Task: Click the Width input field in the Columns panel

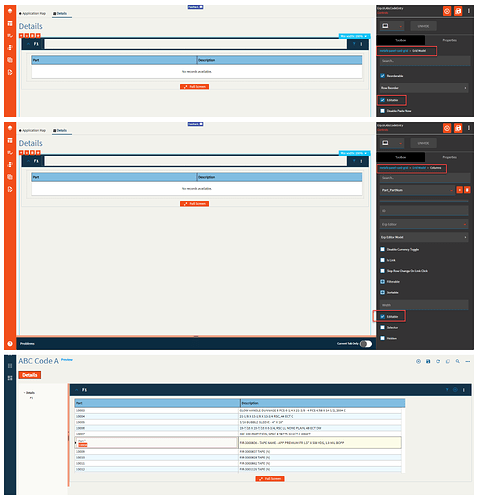Action: click(x=424, y=305)
